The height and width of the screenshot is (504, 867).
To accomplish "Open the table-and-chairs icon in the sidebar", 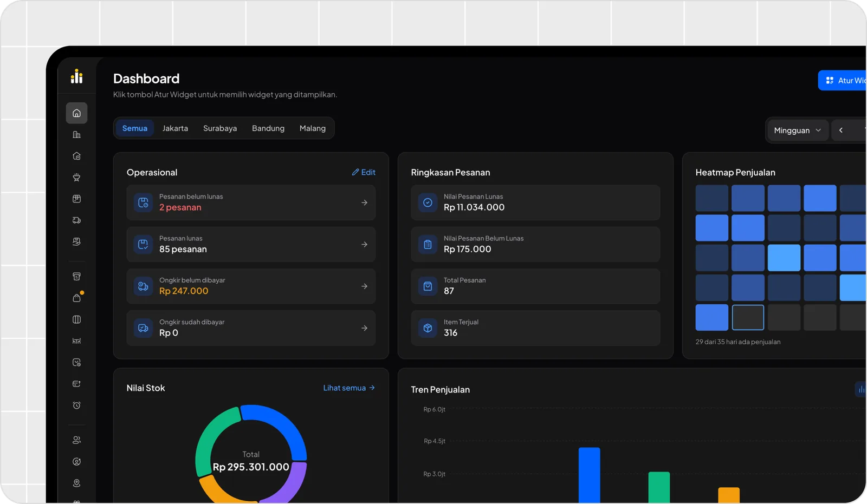I will pos(76,341).
